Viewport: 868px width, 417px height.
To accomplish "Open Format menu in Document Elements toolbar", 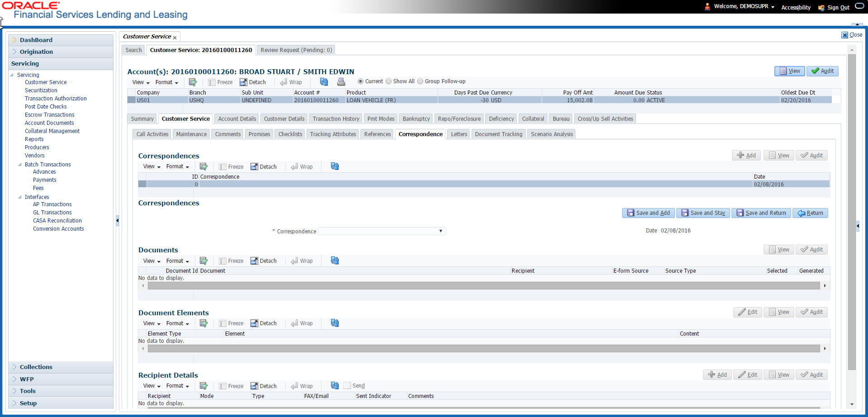I will (x=177, y=323).
